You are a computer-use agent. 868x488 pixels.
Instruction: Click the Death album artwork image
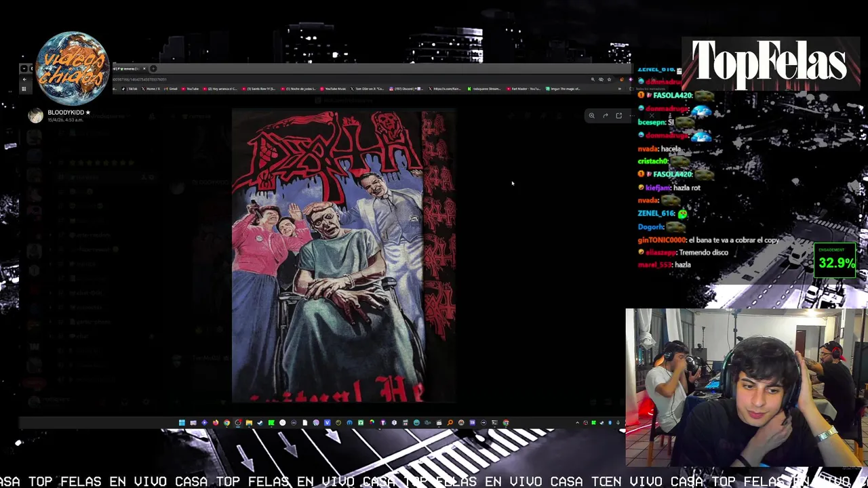pyautogui.click(x=343, y=256)
